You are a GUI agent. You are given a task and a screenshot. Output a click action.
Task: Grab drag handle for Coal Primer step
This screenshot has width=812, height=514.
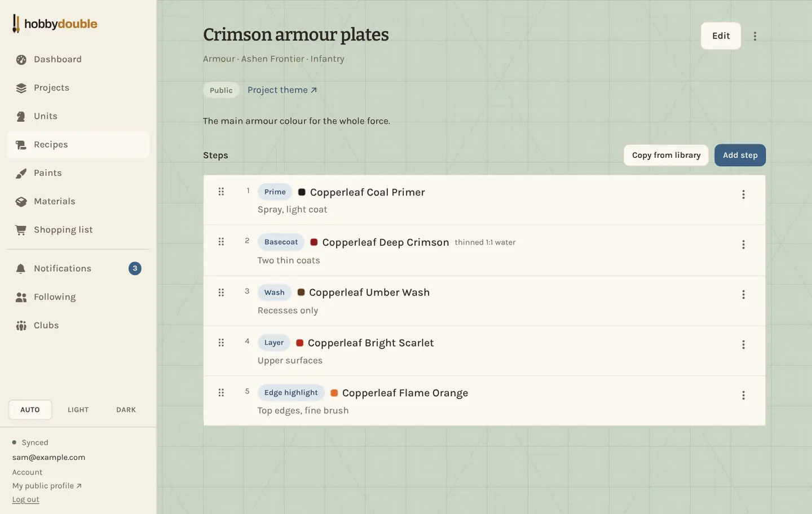click(x=221, y=192)
